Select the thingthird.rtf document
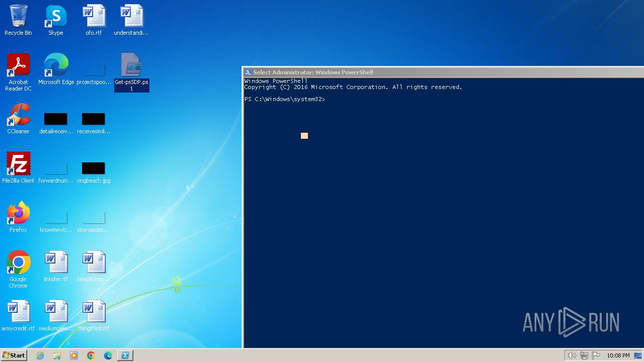Image resolution: width=644 pixels, height=362 pixels. tap(94, 316)
